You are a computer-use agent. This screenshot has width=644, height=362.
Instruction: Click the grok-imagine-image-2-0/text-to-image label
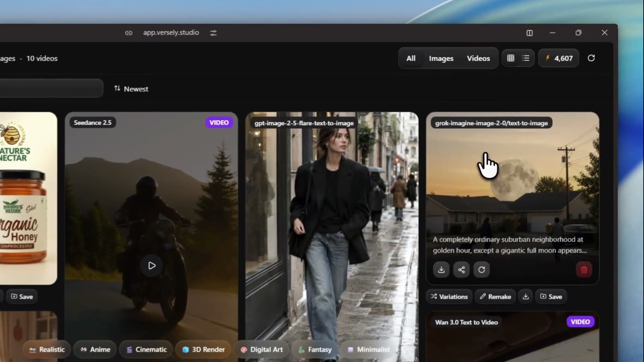click(491, 123)
